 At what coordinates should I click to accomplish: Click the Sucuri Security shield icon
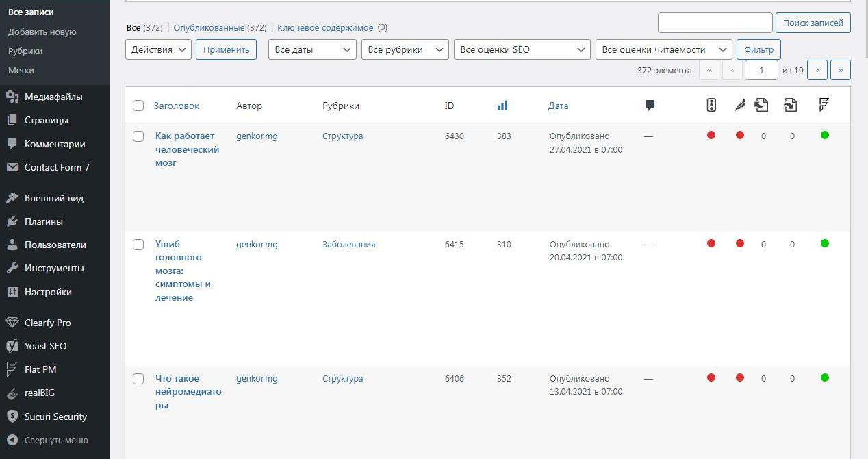click(x=12, y=417)
